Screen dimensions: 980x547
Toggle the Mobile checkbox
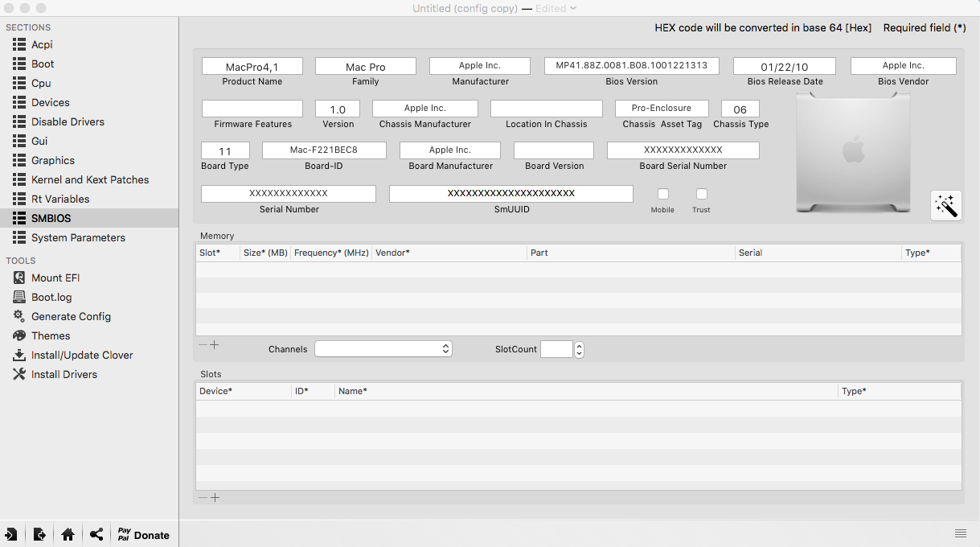pos(663,194)
